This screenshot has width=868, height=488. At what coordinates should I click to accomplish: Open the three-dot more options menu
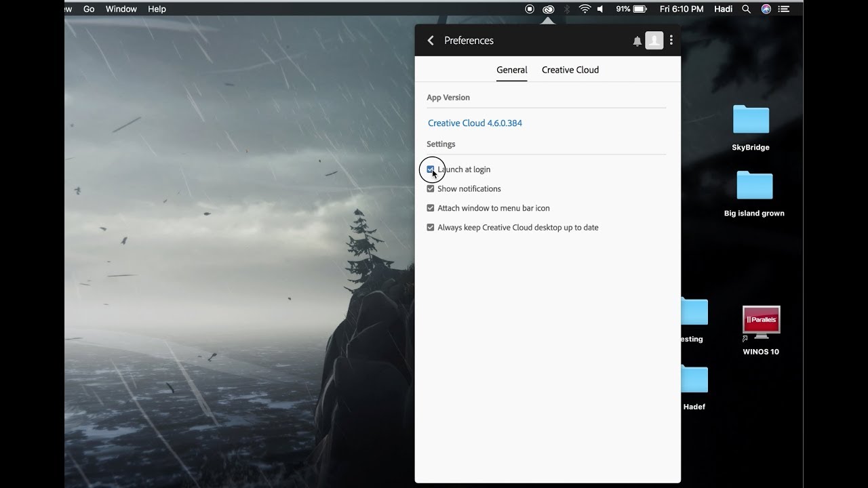coord(671,41)
